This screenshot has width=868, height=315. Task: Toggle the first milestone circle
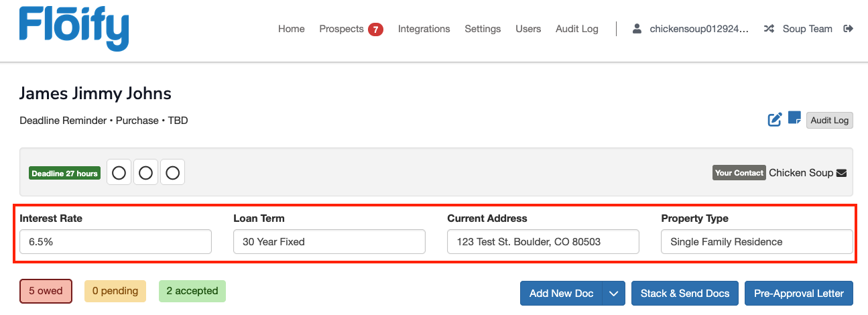pyautogui.click(x=119, y=173)
